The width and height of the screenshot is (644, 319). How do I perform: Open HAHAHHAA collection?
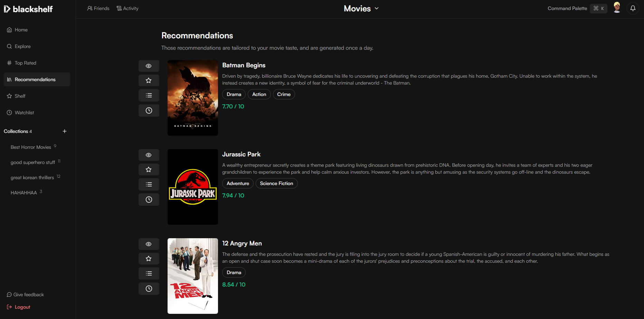(26, 193)
